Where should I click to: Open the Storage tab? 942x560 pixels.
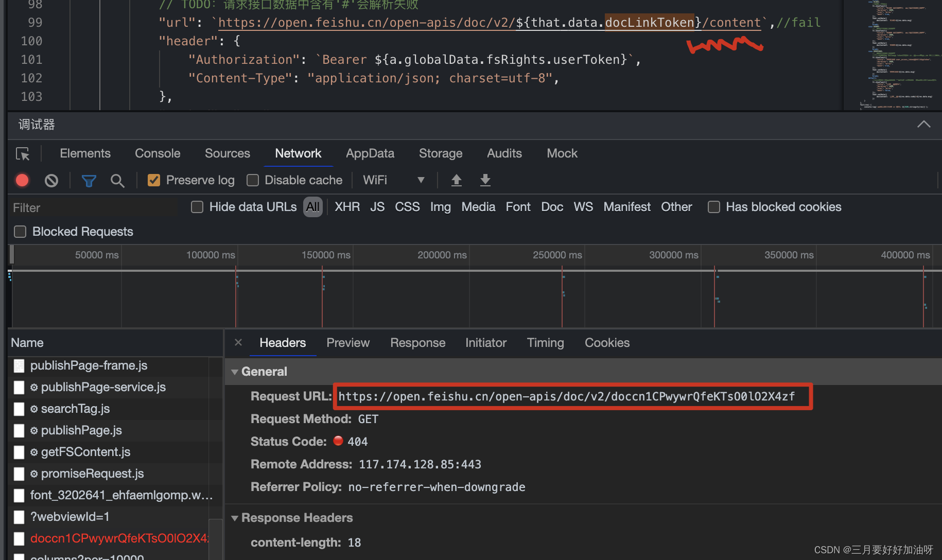coord(441,153)
